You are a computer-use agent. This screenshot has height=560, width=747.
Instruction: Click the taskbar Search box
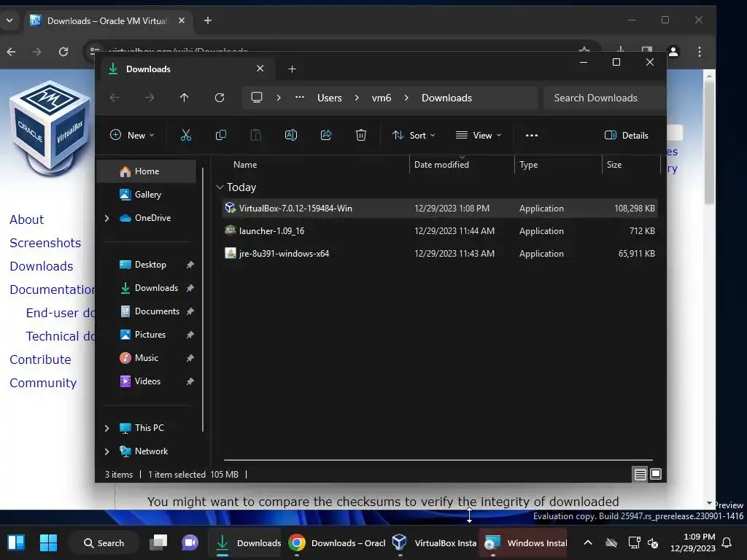[x=104, y=542]
